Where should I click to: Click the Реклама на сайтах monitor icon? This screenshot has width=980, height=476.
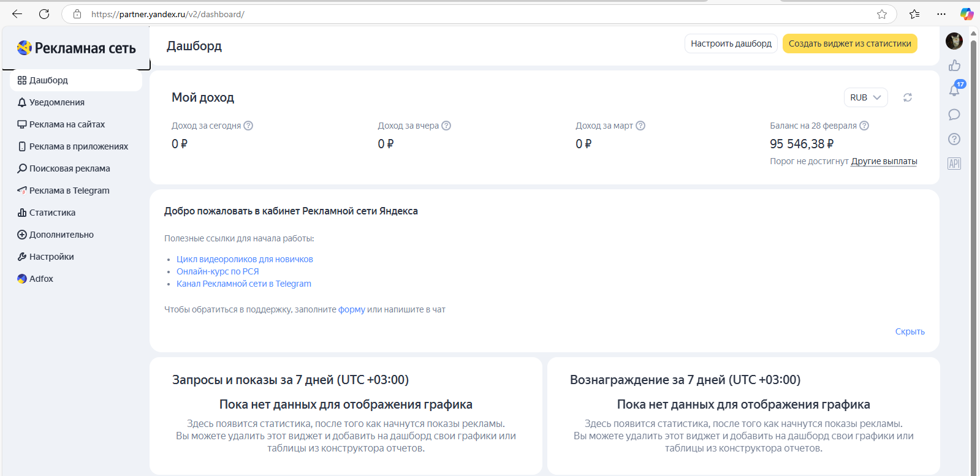coord(22,124)
